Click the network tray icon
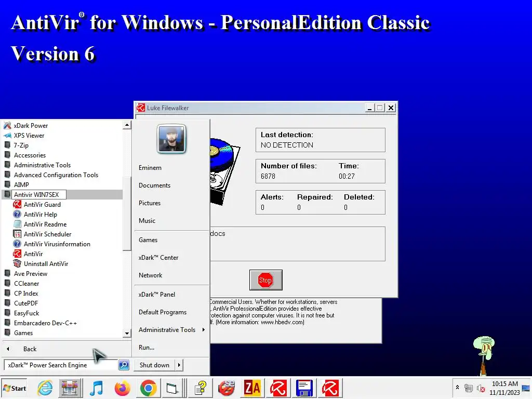Screen dimensions: 532x399 point(469,388)
